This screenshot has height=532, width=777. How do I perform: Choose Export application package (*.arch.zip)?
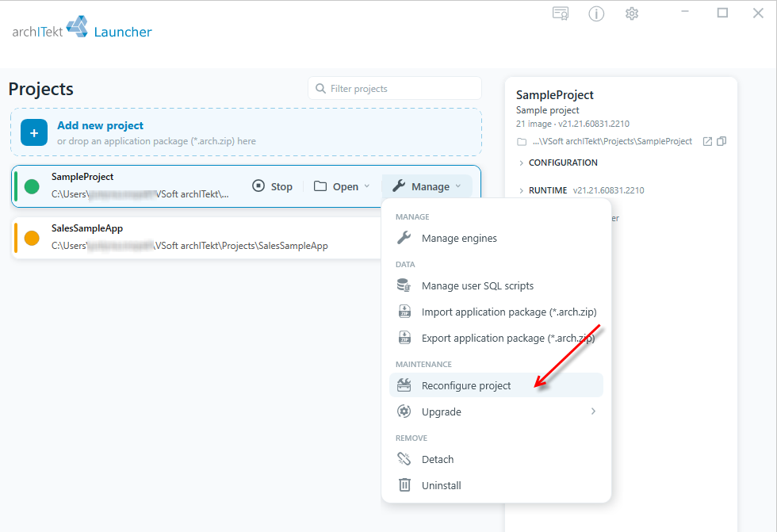(x=496, y=339)
